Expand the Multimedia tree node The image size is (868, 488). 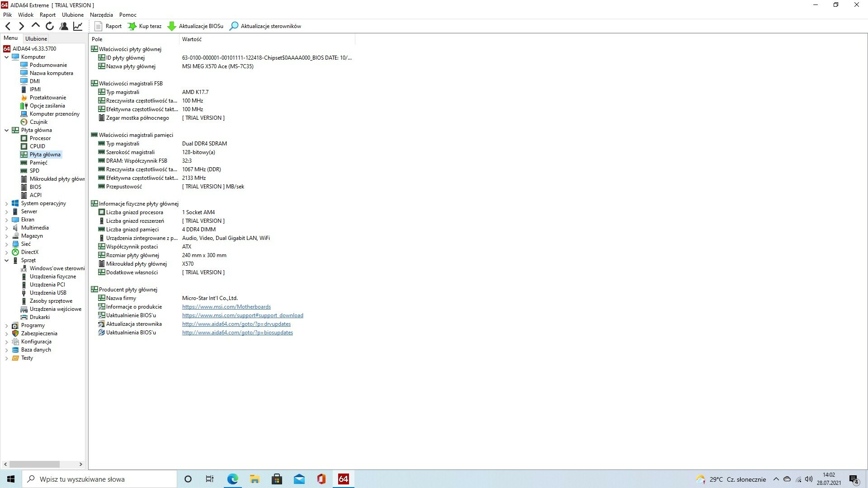click(x=7, y=228)
